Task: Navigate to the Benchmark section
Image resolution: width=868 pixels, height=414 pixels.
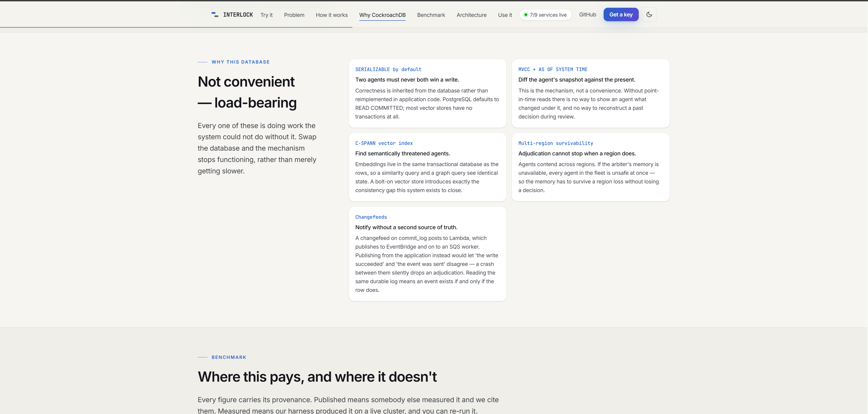Action: 431,15
